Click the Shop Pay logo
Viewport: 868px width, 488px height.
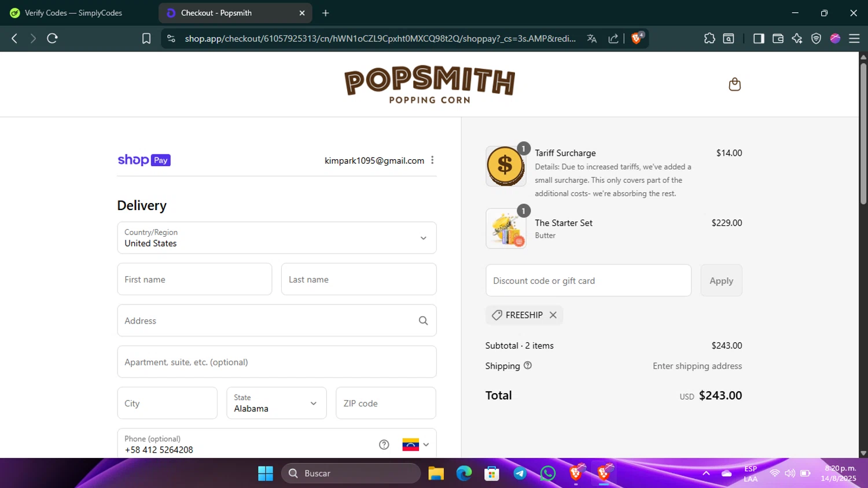[144, 160]
